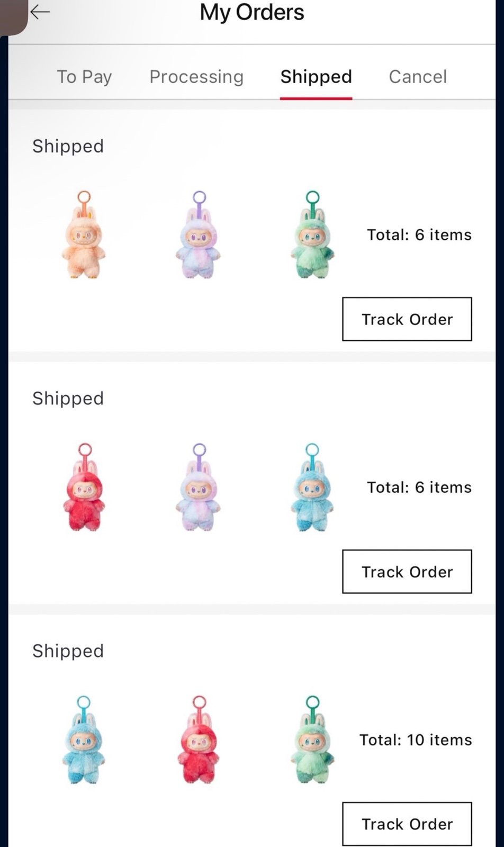The height and width of the screenshot is (847, 504).
Task: Open purple plush keychain in second order
Action: pos(199,487)
